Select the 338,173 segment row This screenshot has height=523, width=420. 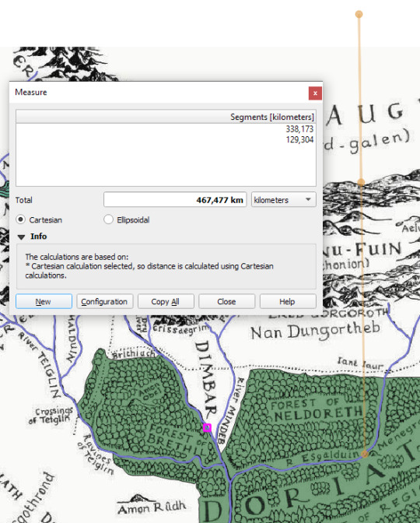[166, 129]
